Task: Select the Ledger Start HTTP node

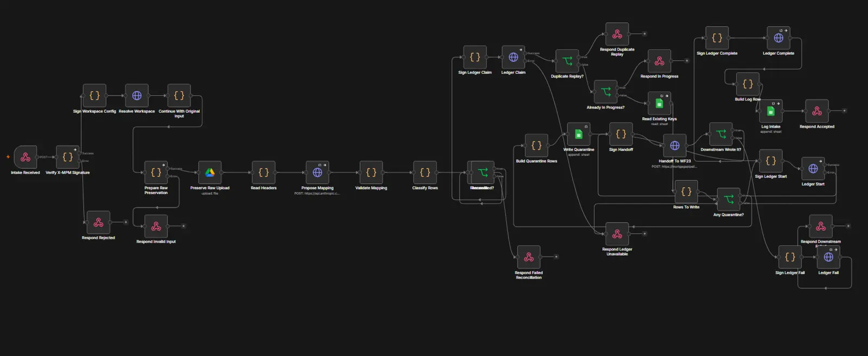Action: (x=813, y=169)
